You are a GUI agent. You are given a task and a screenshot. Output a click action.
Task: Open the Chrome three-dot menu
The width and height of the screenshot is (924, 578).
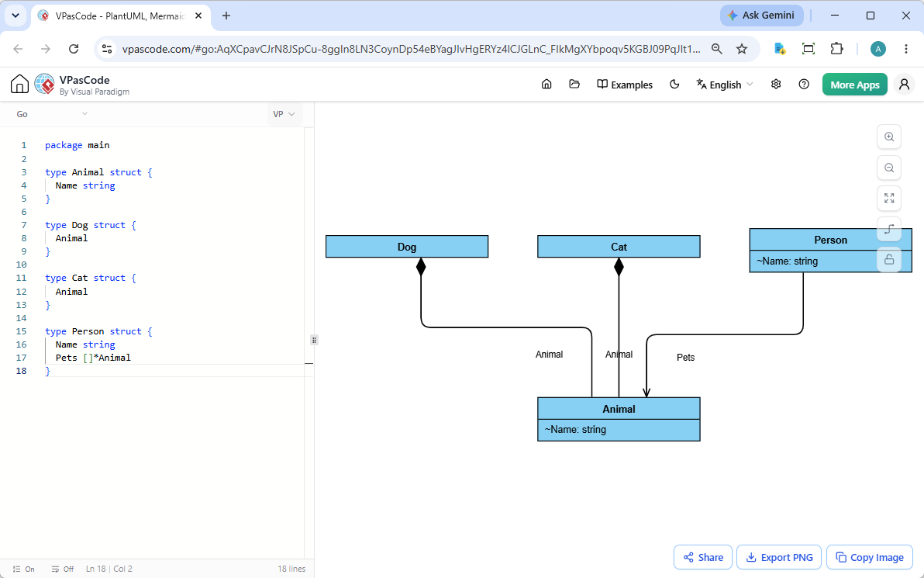(906, 49)
